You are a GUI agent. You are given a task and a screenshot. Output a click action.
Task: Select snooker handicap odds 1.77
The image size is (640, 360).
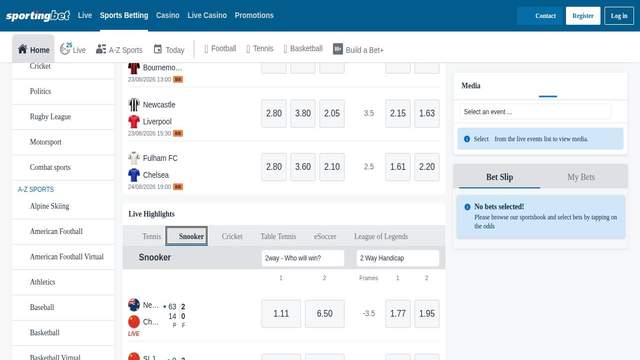tap(398, 313)
